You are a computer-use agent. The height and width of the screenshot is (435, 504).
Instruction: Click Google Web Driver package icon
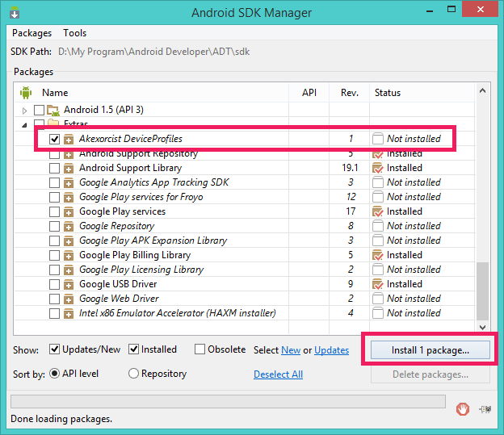click(68, 299)
